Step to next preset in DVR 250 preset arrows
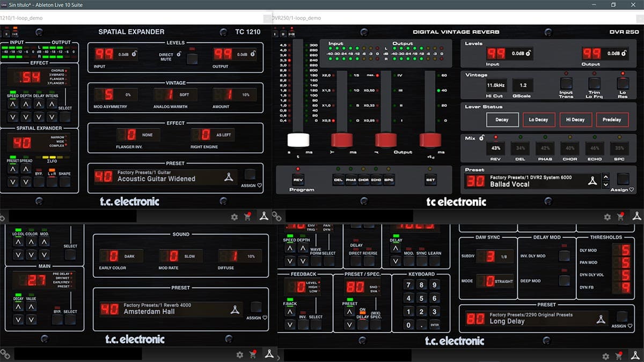 coord(606,184)
